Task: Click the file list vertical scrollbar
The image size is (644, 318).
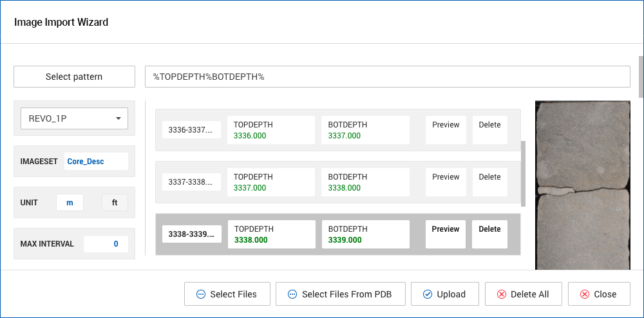Action: 523,174
